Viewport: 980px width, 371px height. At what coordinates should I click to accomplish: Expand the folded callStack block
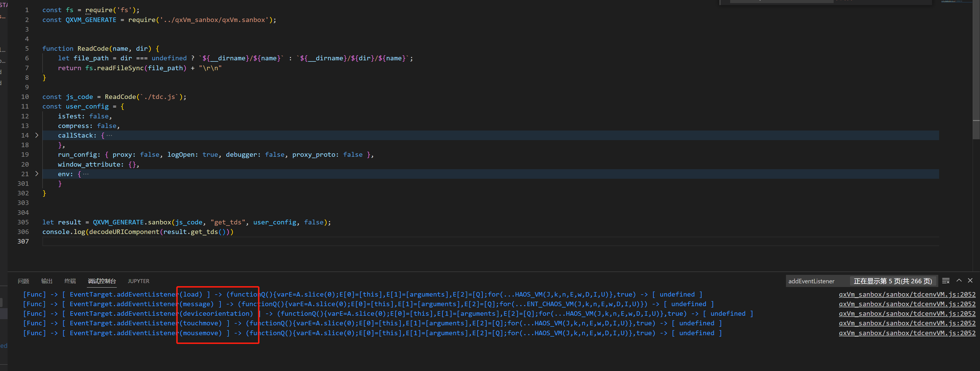[37, 135]
